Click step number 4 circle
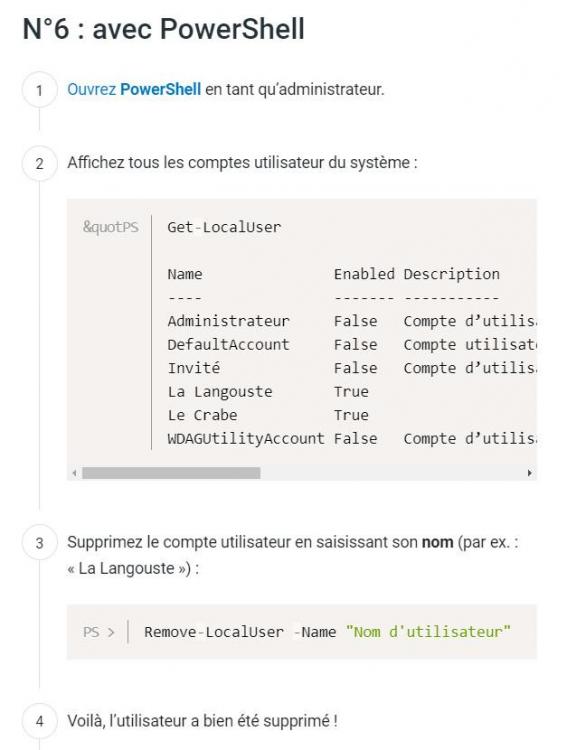Viewport: 567px width, 750px height. tap(39, 721)
